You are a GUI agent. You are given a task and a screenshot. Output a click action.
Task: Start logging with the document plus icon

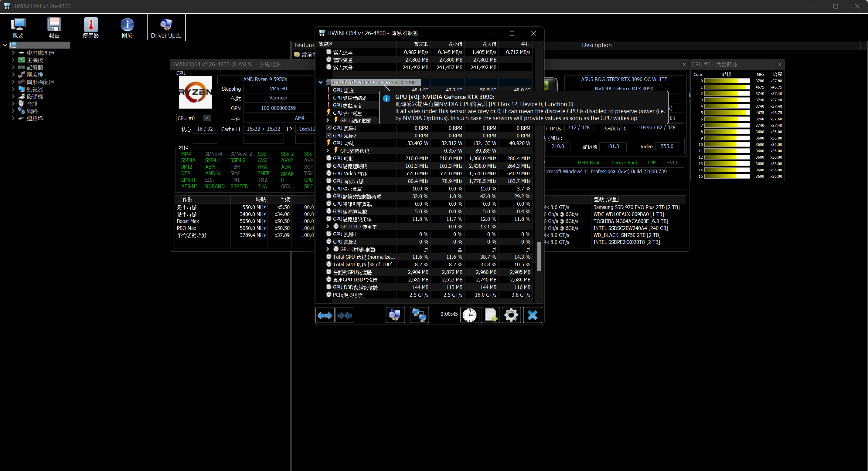(x=490, y=315)
